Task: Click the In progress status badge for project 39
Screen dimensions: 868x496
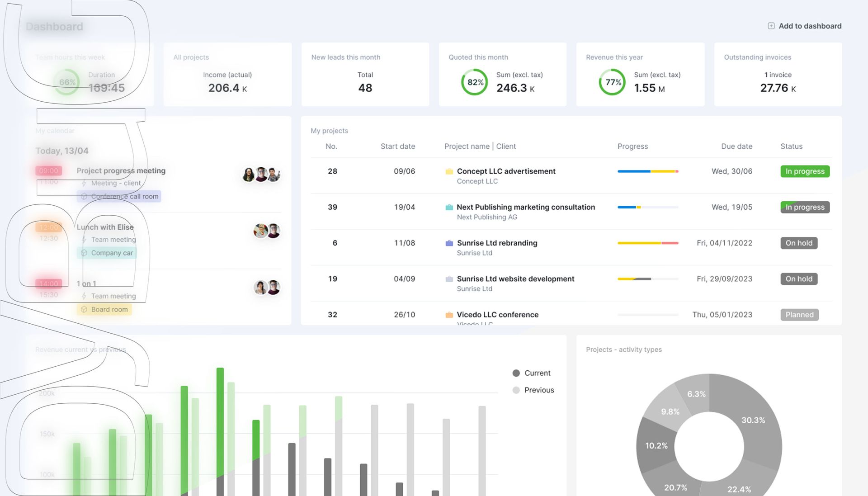Action: pos(805,207)
